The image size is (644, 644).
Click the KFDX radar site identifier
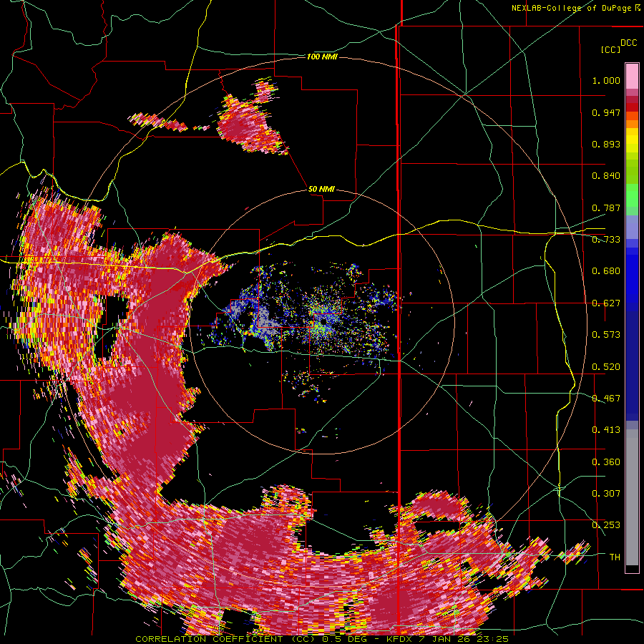point(399,639)
